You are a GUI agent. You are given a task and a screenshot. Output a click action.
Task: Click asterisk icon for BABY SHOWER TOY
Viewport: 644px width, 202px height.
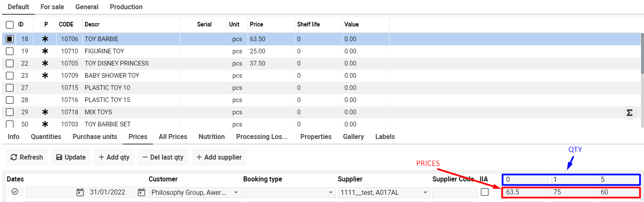tap(45, 76)
